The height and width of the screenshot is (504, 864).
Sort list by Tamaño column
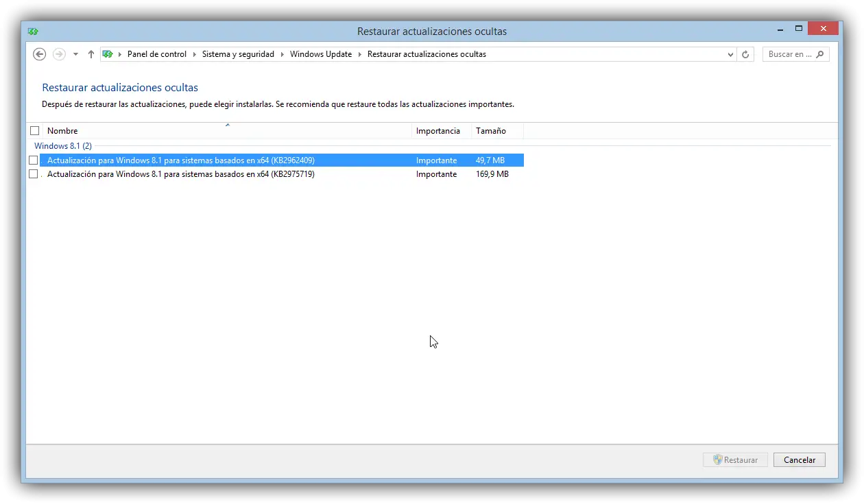click(497, 131)
